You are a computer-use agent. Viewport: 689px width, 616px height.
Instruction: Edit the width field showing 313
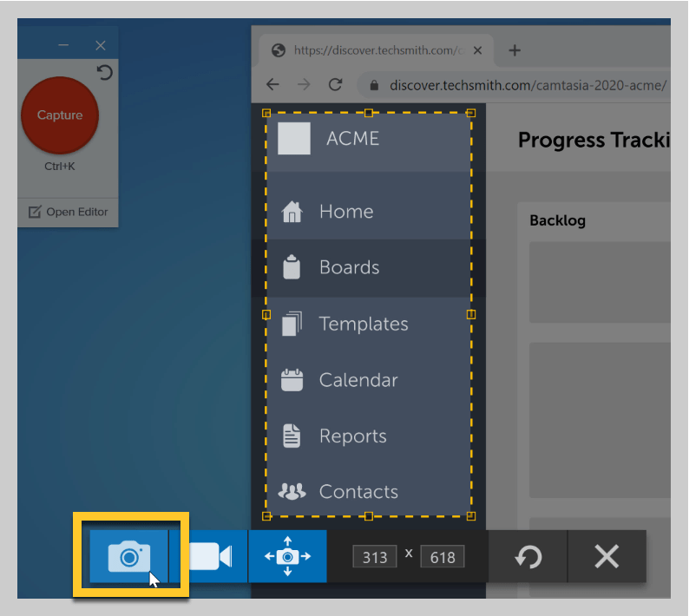click(375, 557)
